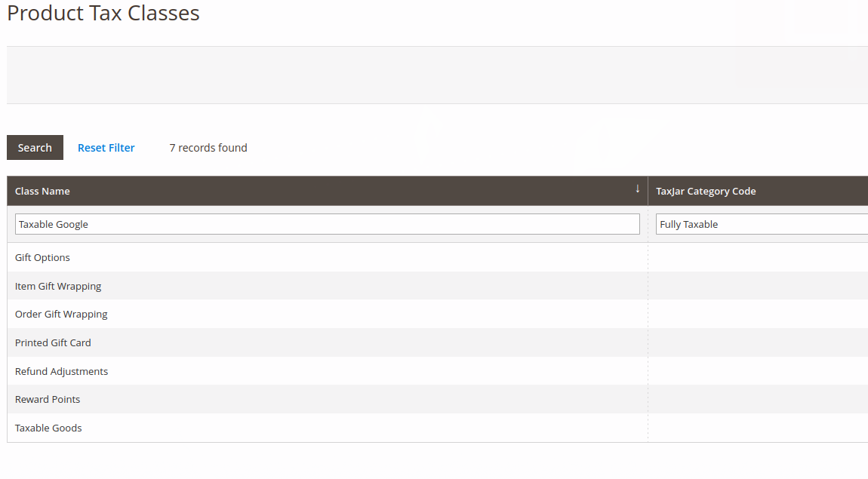Screen dimensions: 868x479
Task: Open the Taxable Goods tax class
Action: point(48,428)
